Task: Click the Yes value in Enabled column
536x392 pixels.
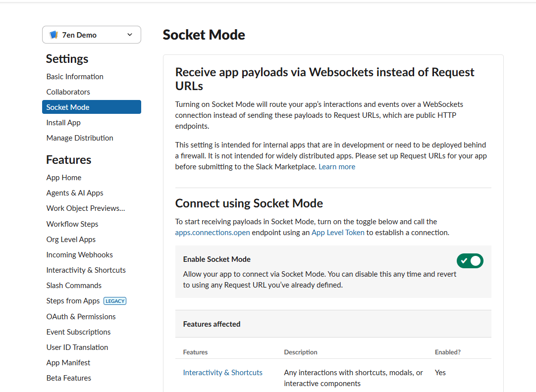Action: (x=440, y=373)
